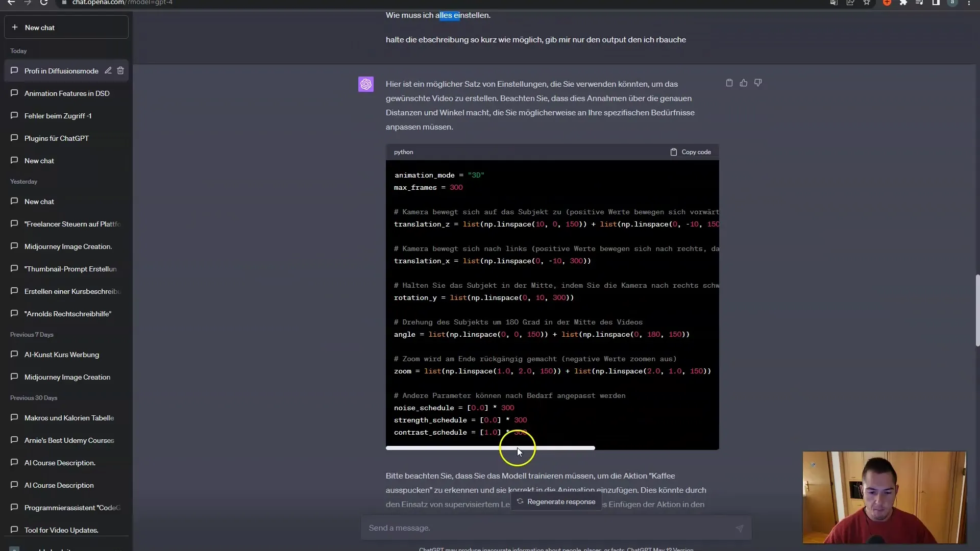This screenshot has height=551, width=980.
Task: Click the New chat top sidebar button
Action: tap(65, 28)
